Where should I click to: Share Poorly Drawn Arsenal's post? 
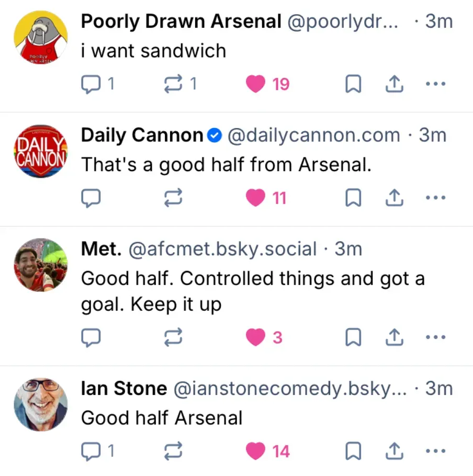tap(394, 84)
